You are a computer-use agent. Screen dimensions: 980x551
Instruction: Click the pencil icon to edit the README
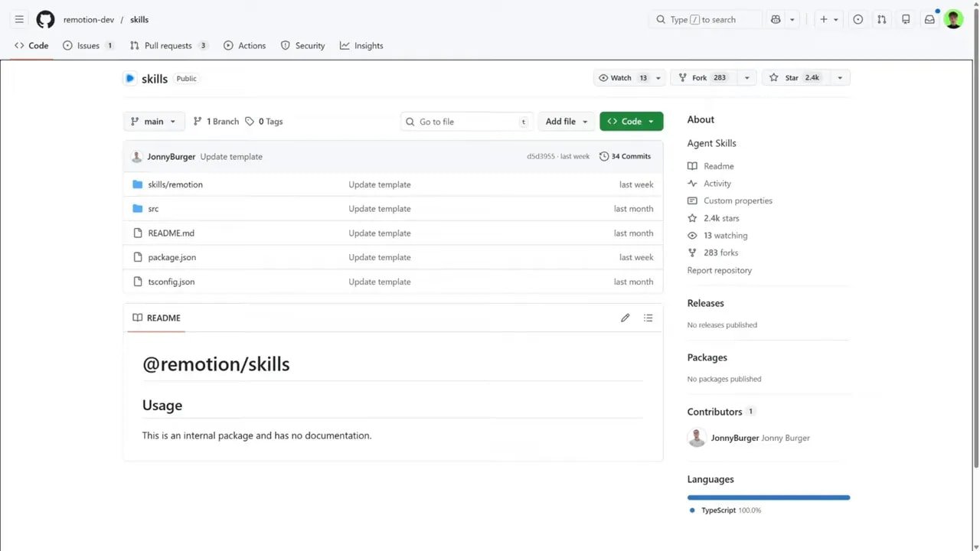pos(625,318)
